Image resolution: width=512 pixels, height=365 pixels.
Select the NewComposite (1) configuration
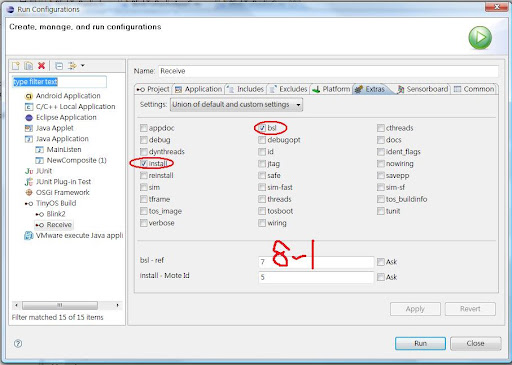point(71,160)
